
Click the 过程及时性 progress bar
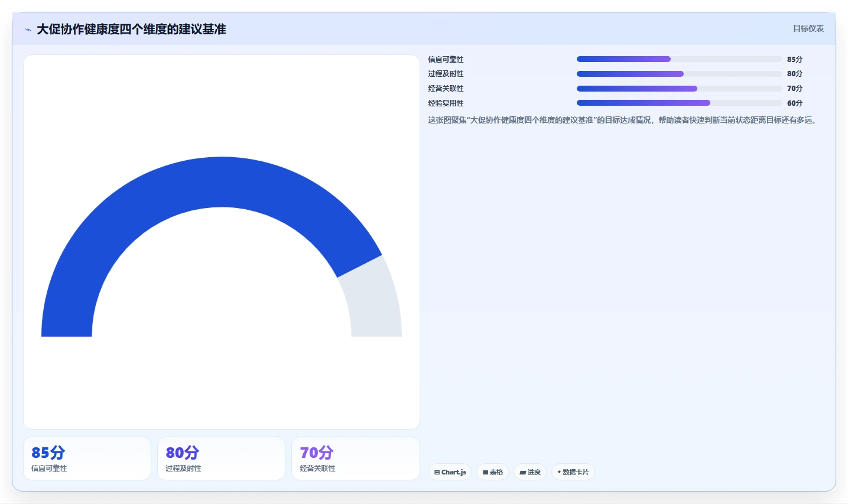click(679, 74)
